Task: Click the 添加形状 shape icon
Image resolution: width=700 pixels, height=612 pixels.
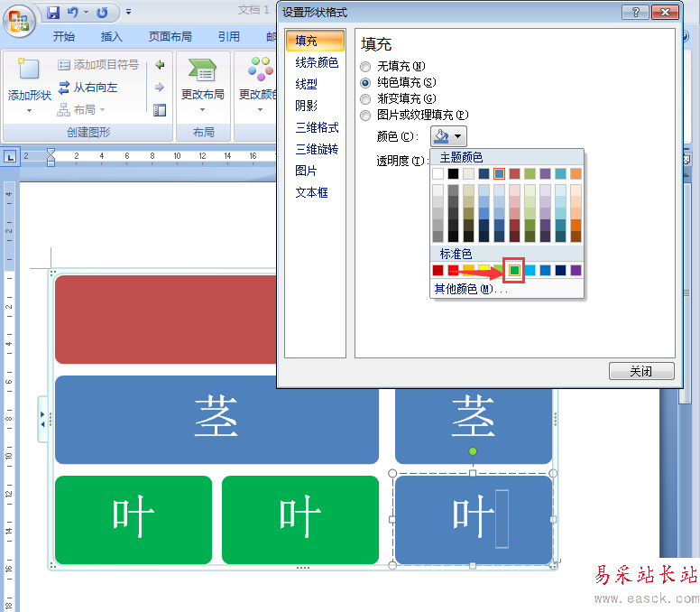Action: pyautogui.click(x=29, y=70)
